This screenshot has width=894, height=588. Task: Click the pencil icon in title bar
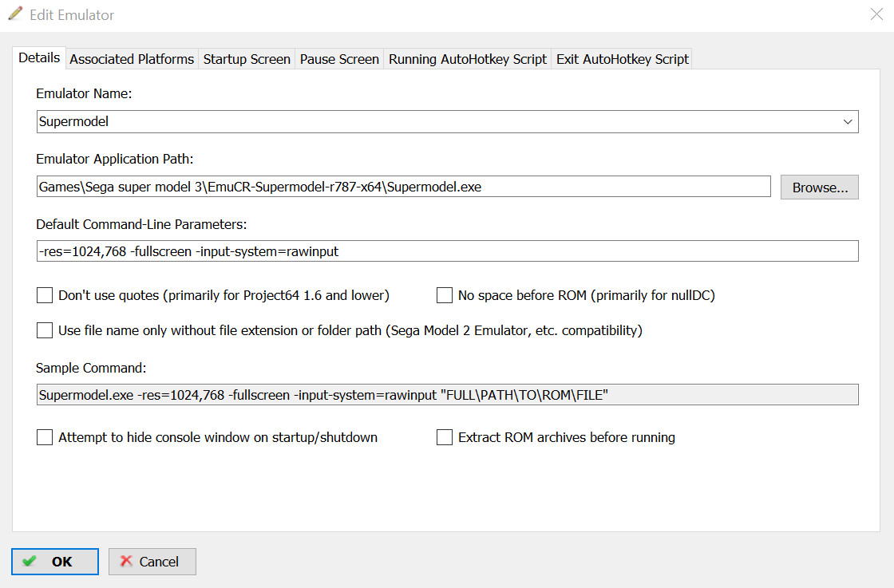(x=15, y=14)
